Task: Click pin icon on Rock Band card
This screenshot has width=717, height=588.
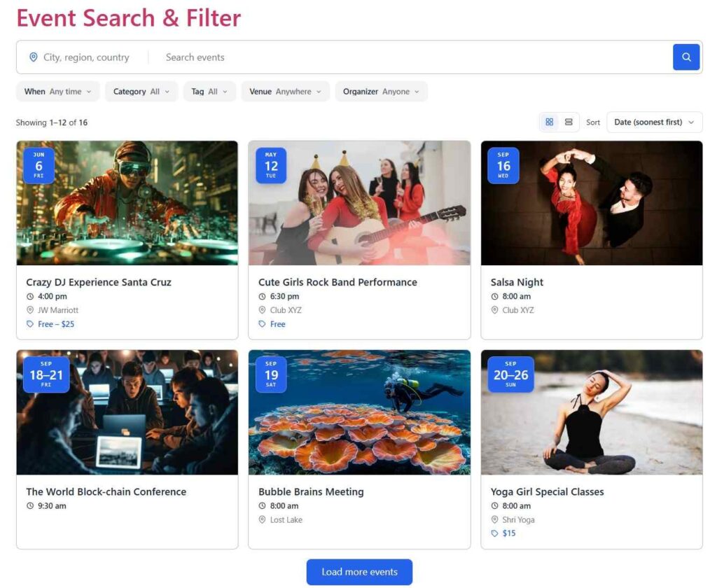Action: point(262,310)
